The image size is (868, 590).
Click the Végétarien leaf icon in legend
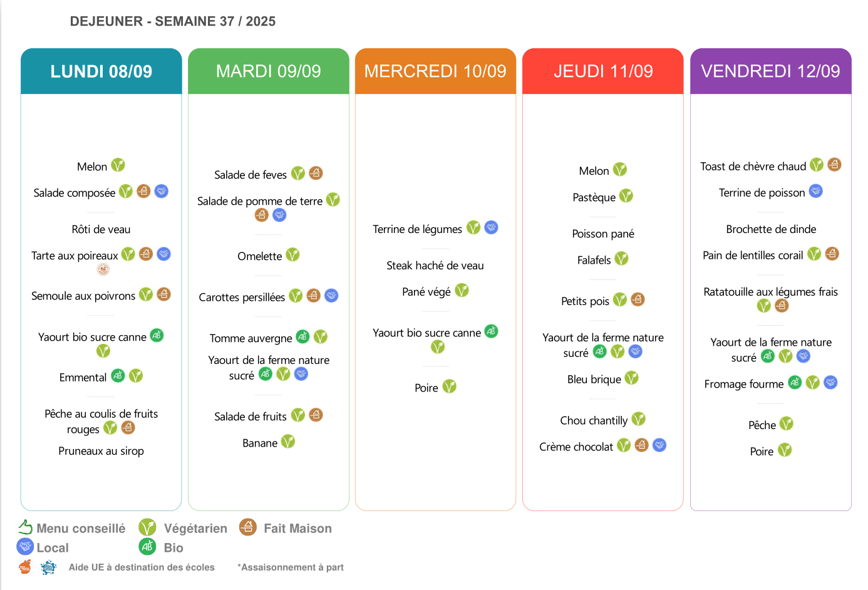click(147, 527)
